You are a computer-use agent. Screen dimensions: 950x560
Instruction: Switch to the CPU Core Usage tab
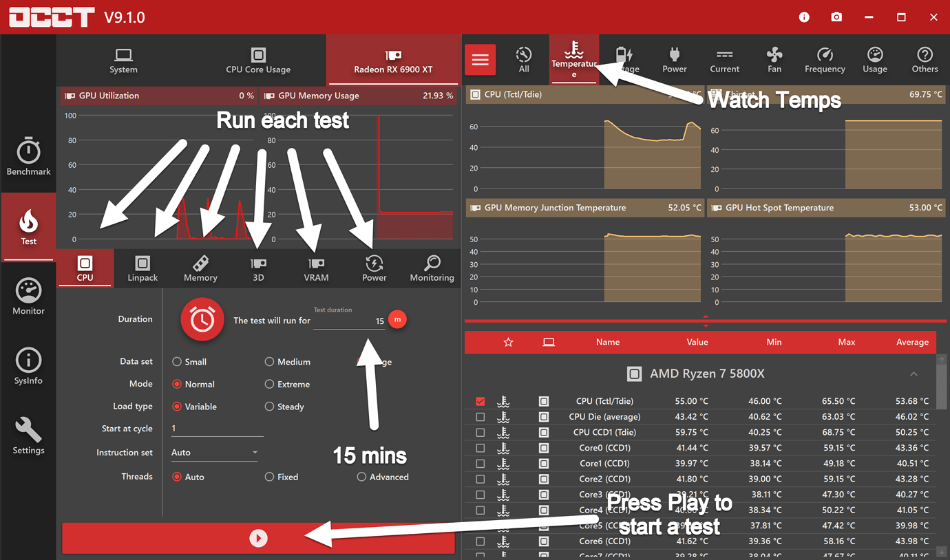pos(258,61)
